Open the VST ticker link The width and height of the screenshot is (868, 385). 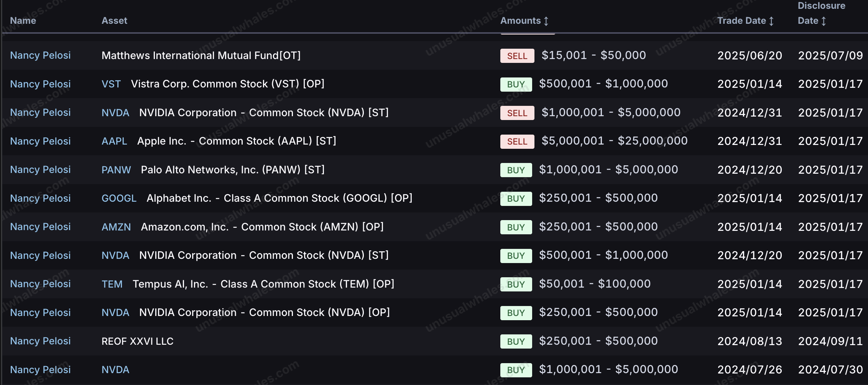111,84
